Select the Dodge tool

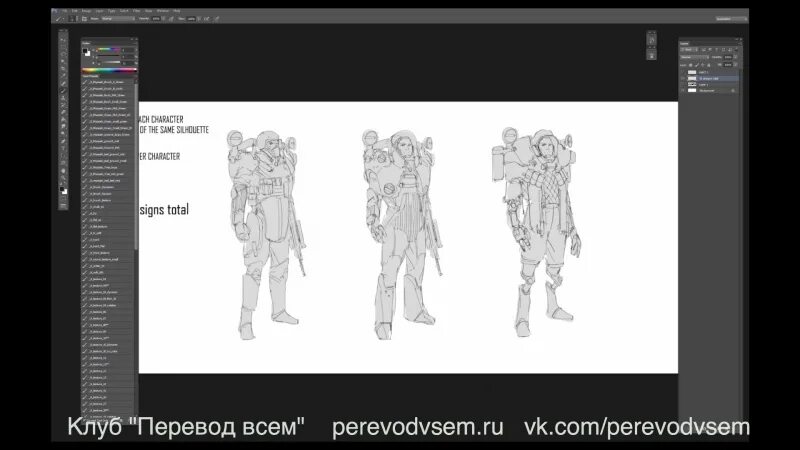[63, 133]
